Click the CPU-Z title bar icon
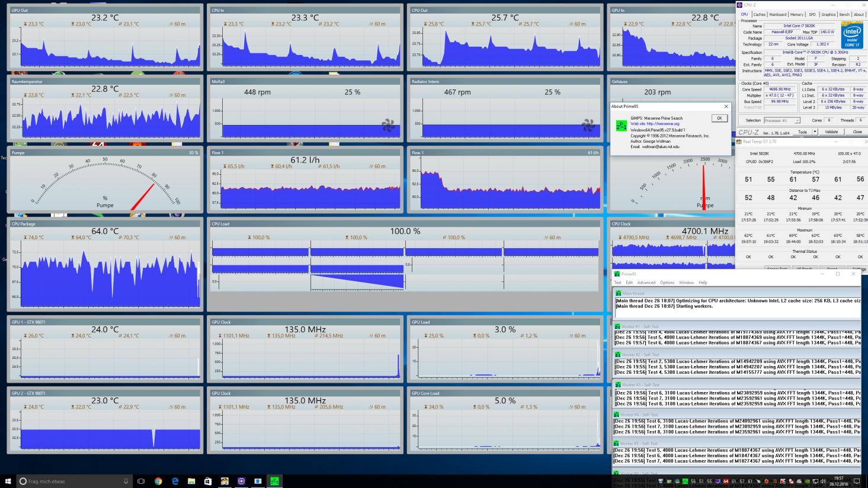The height and width of the screenshot is (488, 868). click(x=739, y=5)
